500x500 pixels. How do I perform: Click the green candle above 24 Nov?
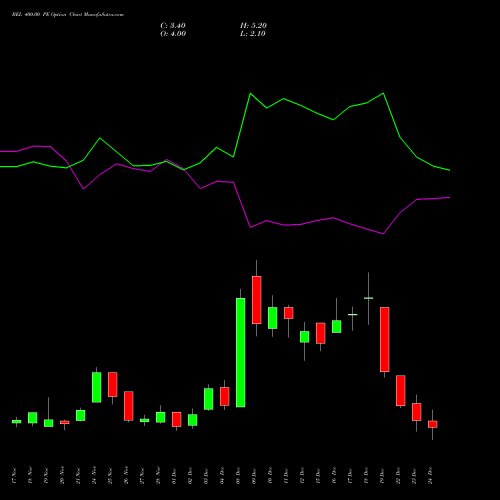click(97, 387)
